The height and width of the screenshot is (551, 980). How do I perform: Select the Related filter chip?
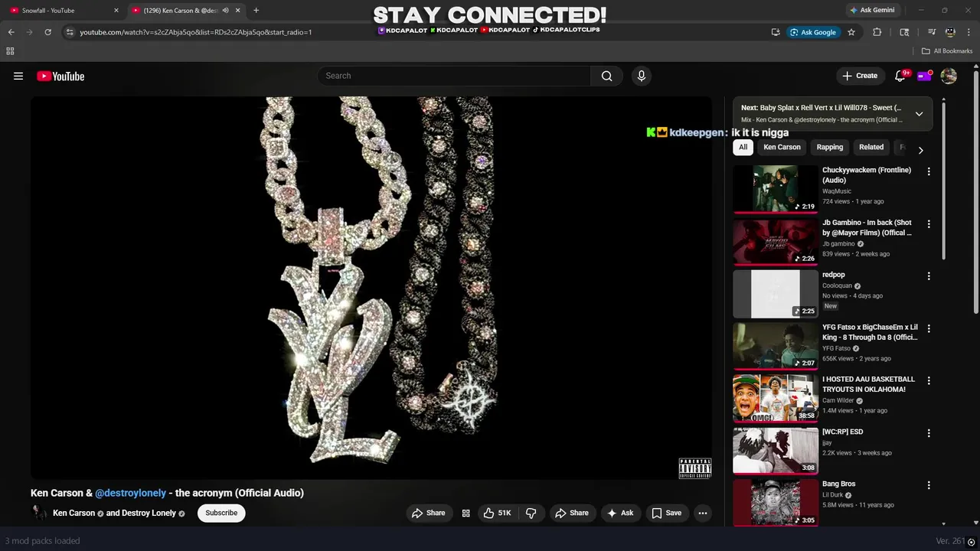(871, 147)
